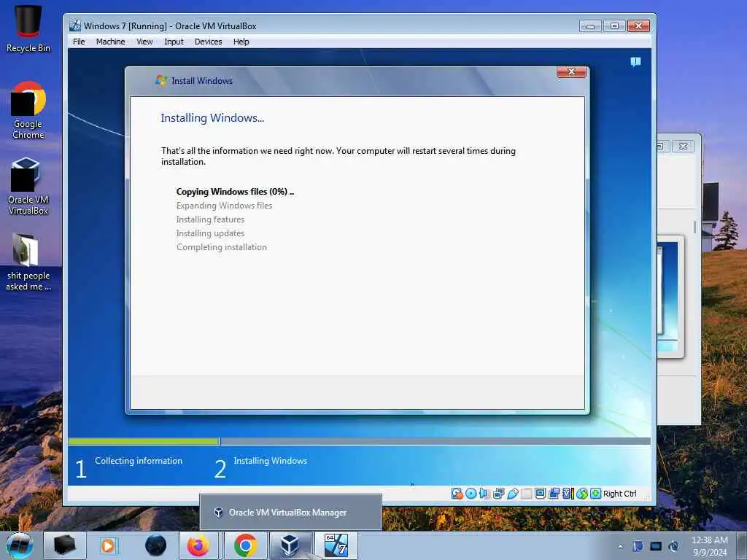This screenshot has height=560, width=747.
Task: Click the hard disk activity status icon
Action: click(x=457, y=494)
